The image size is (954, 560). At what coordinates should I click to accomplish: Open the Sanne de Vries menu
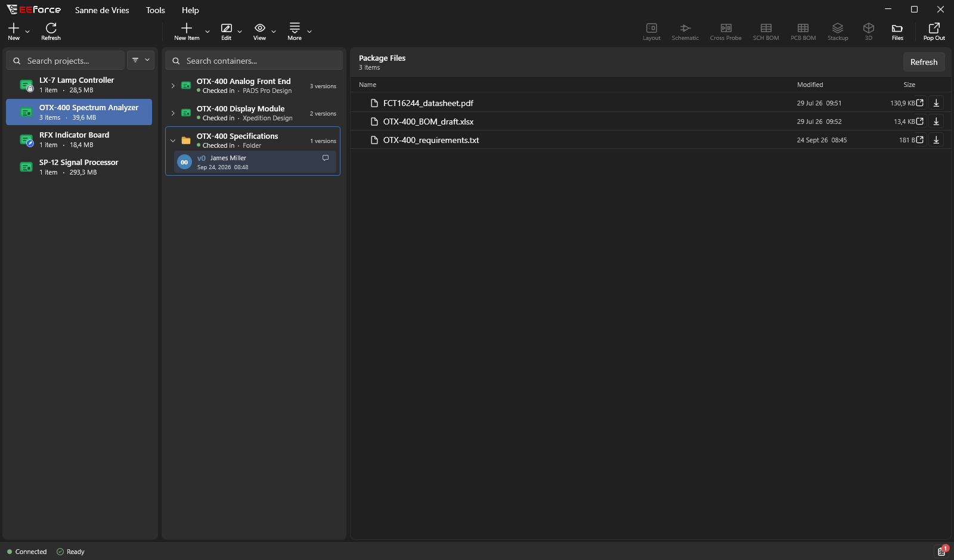[102, 10]
